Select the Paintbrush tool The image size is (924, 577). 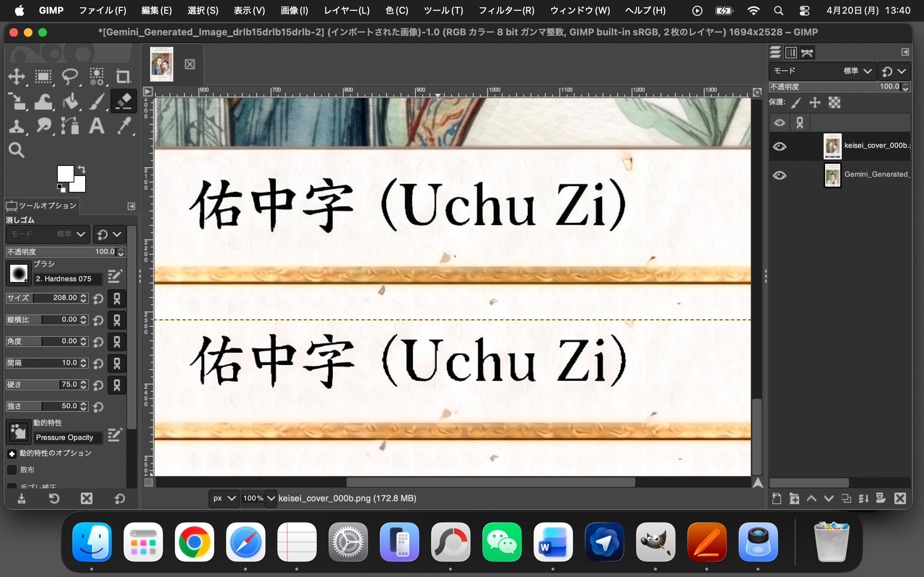point(97,101)
